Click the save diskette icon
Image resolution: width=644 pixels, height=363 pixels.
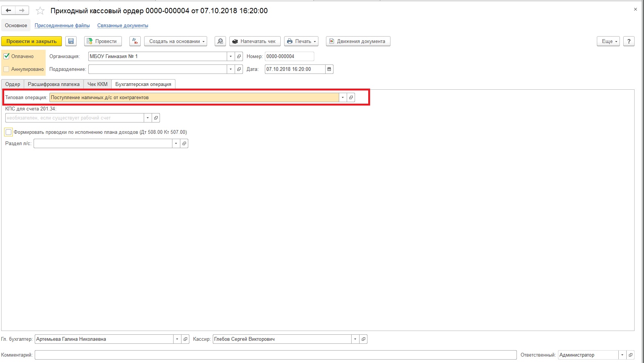pos(71,41)
